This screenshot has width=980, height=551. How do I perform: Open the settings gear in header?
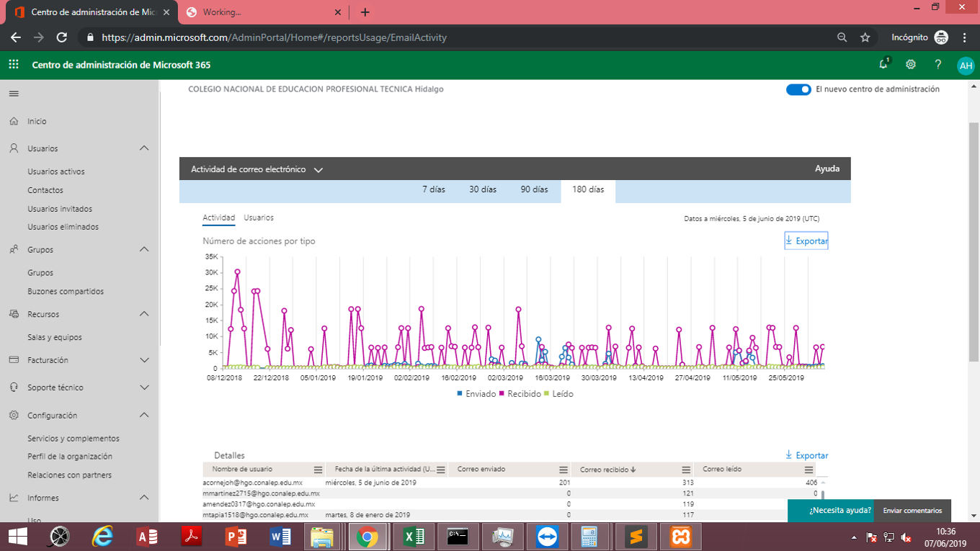pyautogui.click(x=911, y=64)
